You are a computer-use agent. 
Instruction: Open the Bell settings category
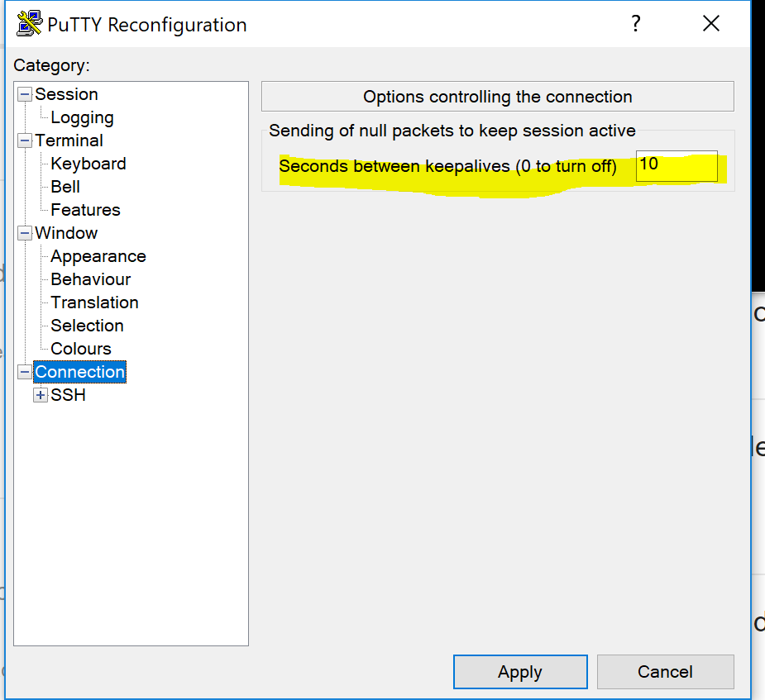click(65, 187)
